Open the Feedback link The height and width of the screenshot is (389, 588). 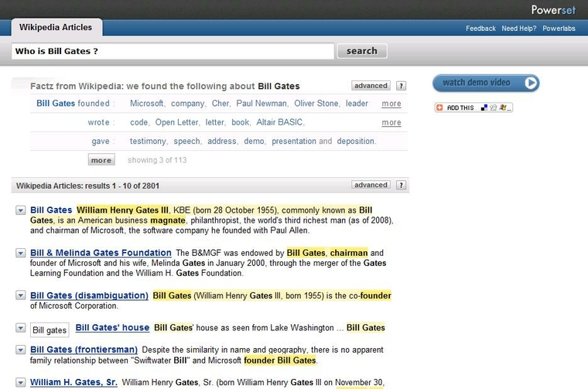coord(480,29)
